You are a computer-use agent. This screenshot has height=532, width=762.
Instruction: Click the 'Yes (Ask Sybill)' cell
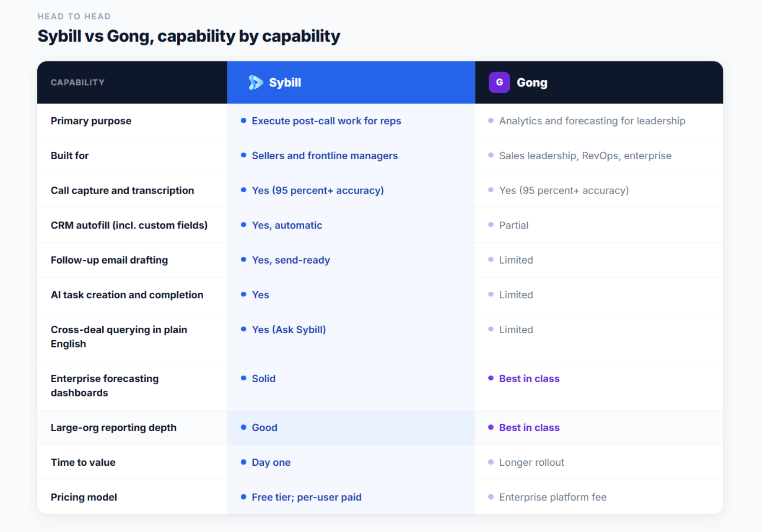click(x=289, y=329)
